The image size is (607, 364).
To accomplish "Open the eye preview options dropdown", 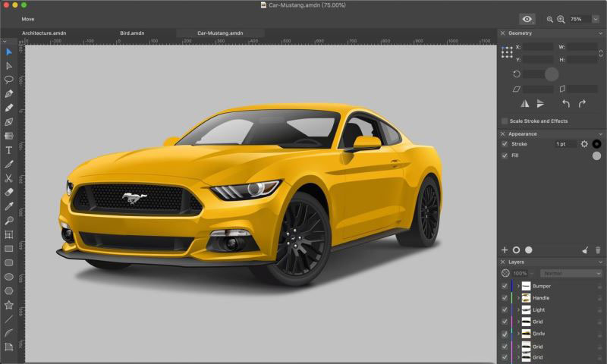I will 533,23.
